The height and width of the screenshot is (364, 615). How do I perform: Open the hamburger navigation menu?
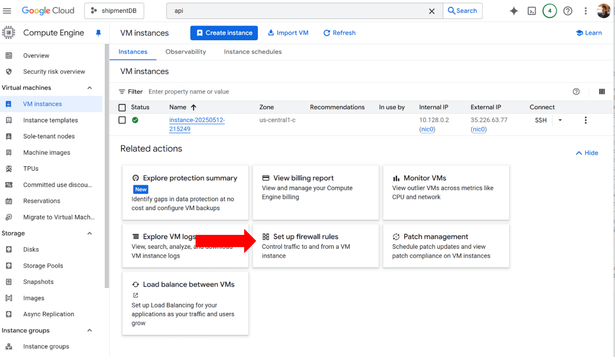tap(7, 11)
